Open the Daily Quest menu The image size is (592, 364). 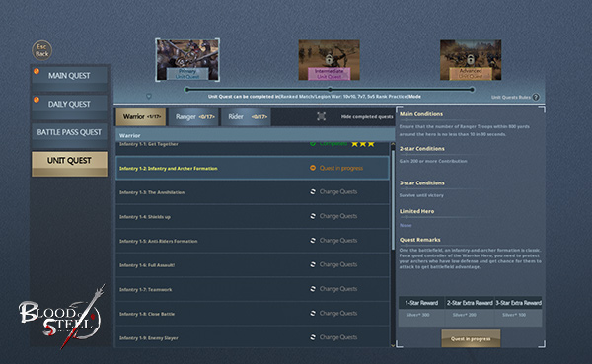tap(69, 104)
